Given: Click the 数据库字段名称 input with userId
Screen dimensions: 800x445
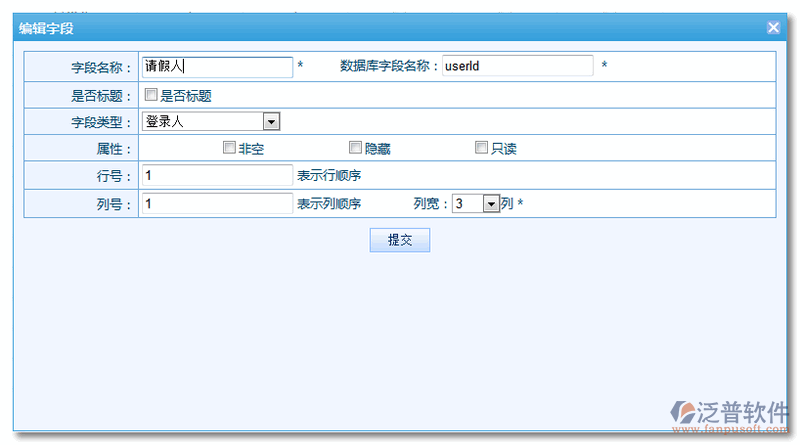Looking at the screenshot, I should 518,67.
